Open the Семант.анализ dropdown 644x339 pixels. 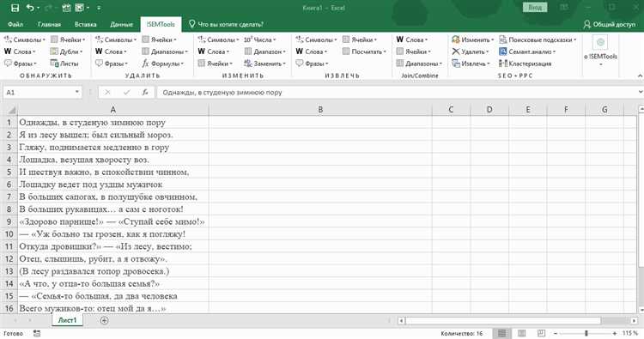pos(527,51)
